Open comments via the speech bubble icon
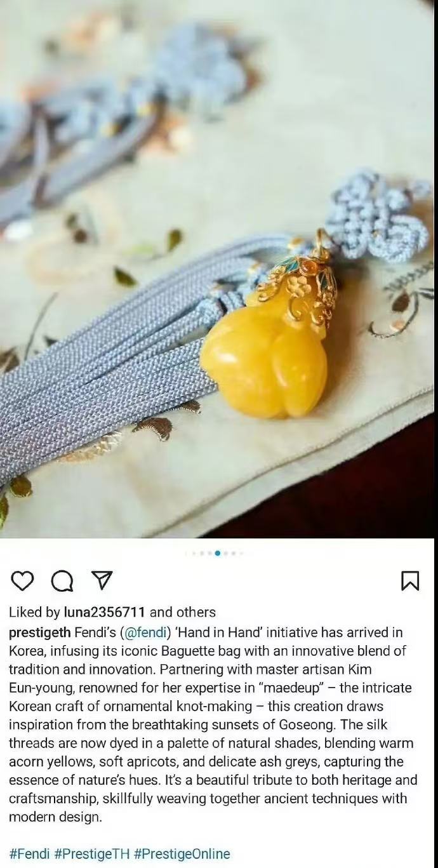438x868 pixels. pyautogui.click(x=62, y=580)
